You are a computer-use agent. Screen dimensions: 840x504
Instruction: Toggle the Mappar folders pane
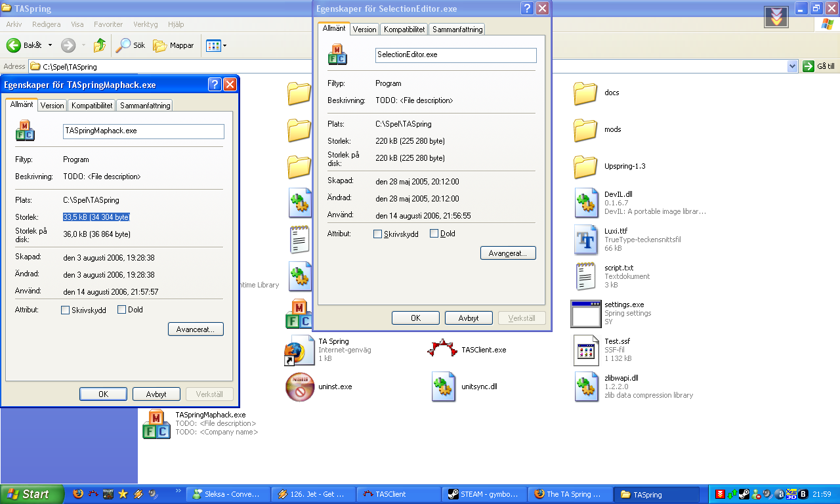174,45
